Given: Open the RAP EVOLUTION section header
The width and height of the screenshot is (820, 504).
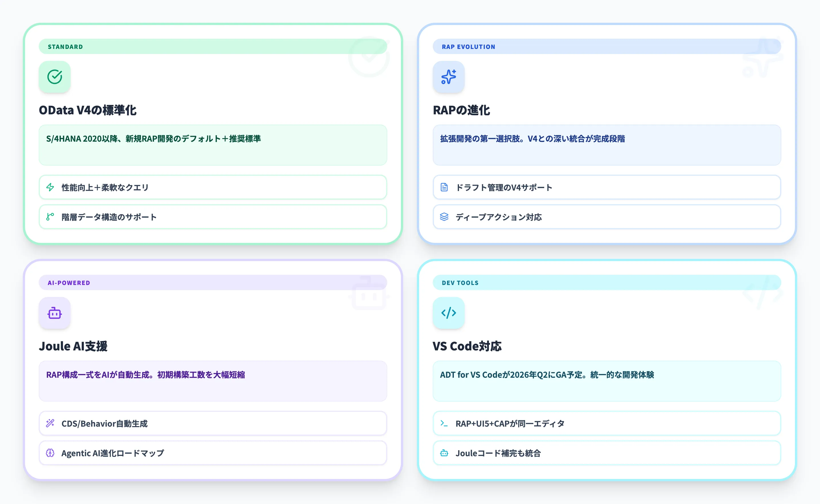Looking at the screenshot, I should point(468,47).
